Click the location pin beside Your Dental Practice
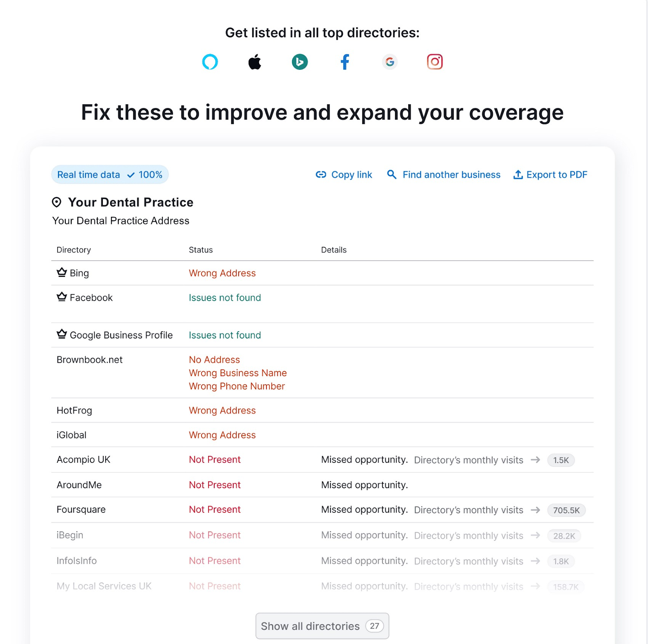The image size is (648, 644). point(57,203)
